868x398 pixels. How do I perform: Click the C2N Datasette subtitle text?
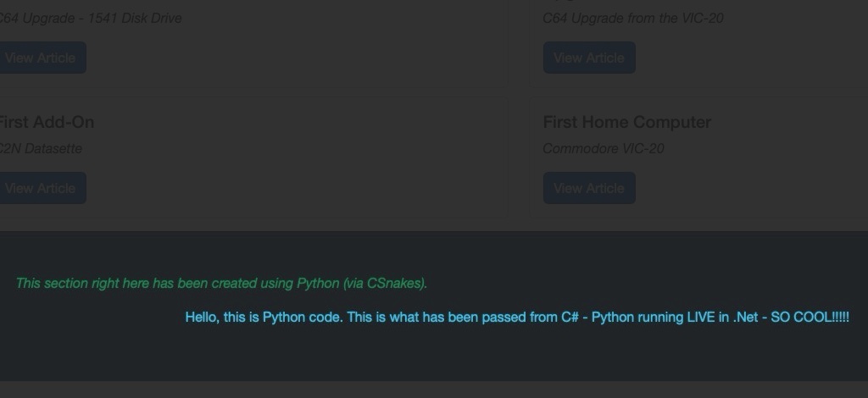pyautogui.click(x=40, y=149)
